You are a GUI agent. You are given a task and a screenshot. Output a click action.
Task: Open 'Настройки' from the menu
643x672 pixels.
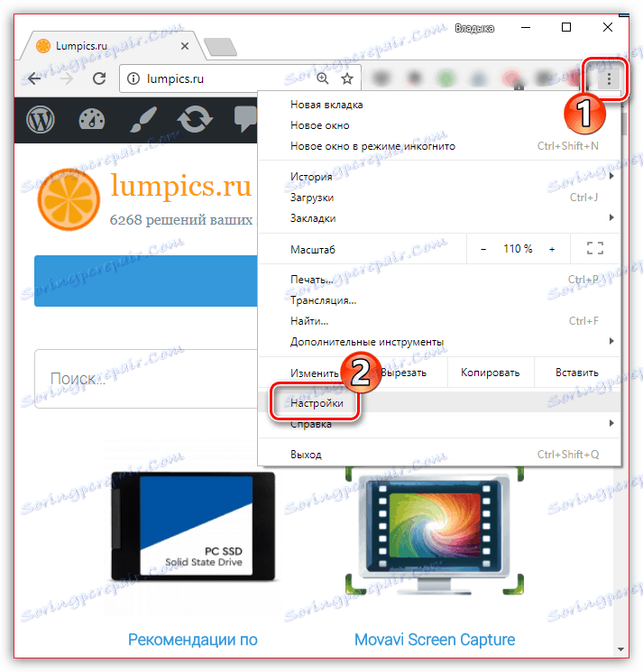point(439,403)
